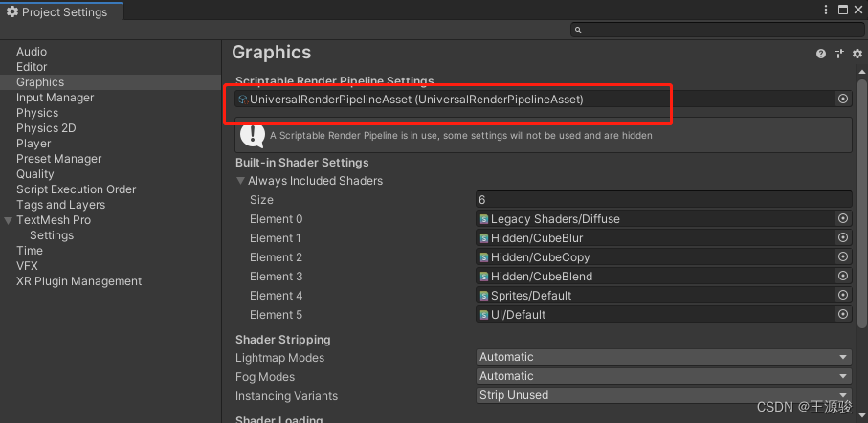Click the Size field showing 6
The image size is (868, 423).
(664, 199)
